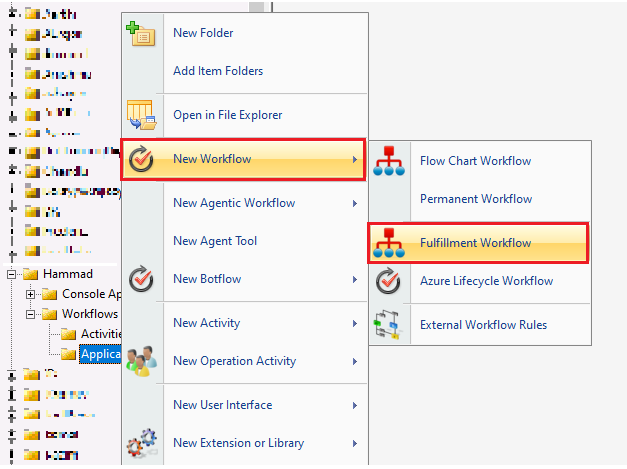627x469 pixels.
Task: Choose Fulfillment Workflow from submenu
Action: click(x=478, y=243)
